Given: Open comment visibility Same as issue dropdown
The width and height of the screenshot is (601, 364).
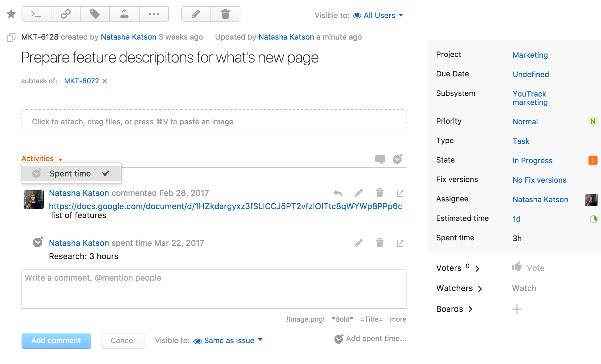Looking at the screenshot, I should pos(228,341).
